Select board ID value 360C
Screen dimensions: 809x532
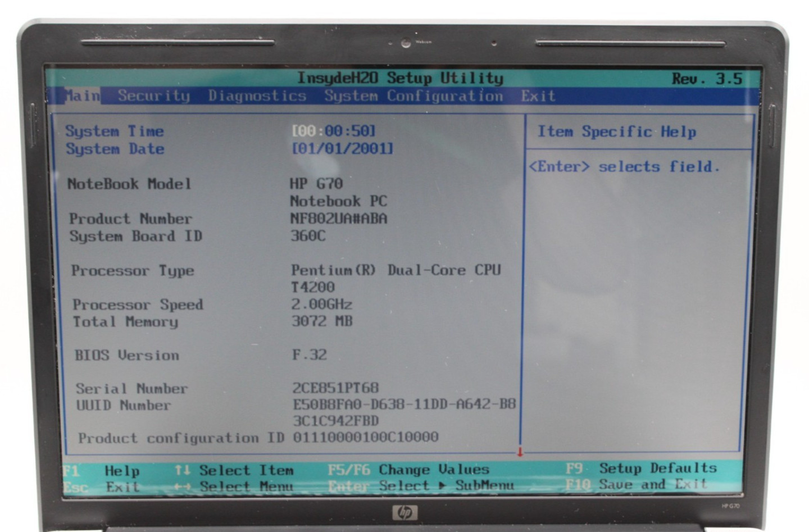coord(308,235)
